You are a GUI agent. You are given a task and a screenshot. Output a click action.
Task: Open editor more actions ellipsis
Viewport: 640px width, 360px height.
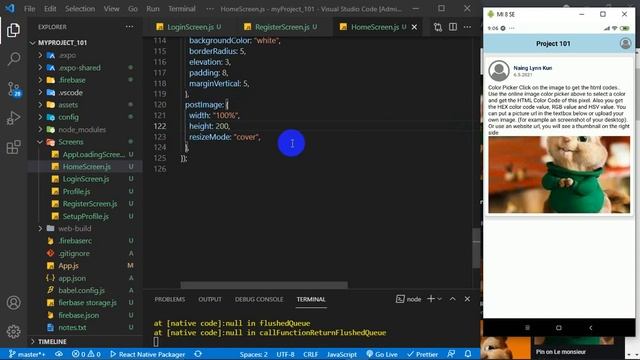click(x=467, y=27)
